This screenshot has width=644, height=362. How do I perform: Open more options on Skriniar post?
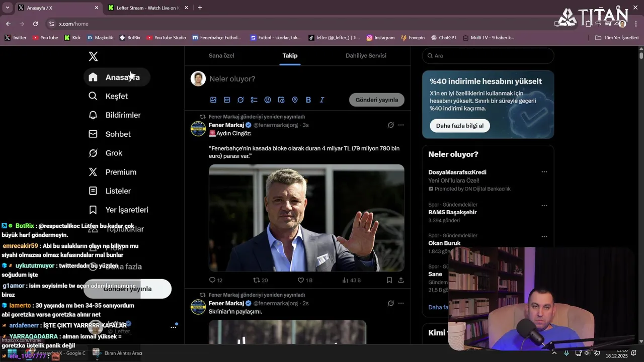pos(401,303)
